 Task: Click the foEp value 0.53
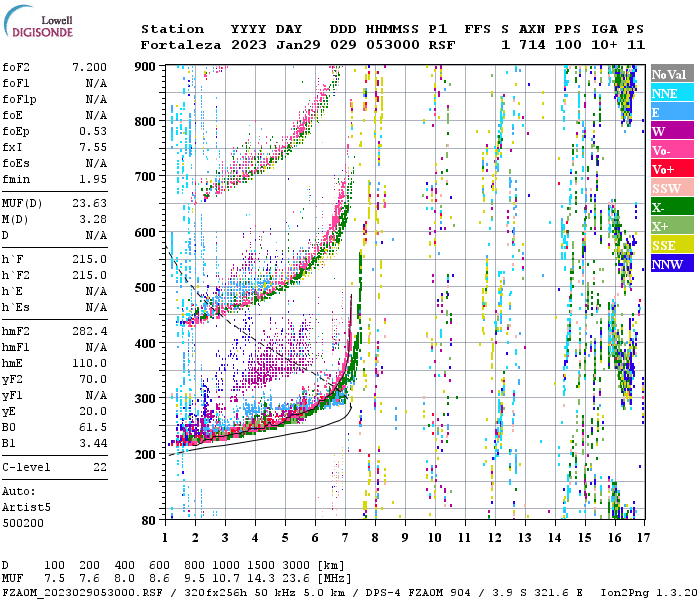pyautogui.click(x=93, y=131)
